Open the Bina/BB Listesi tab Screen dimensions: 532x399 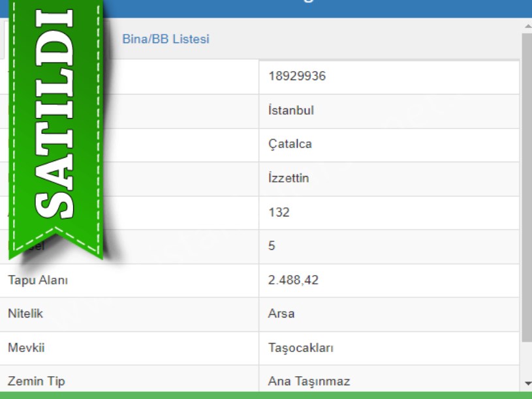tap(166, 39)
